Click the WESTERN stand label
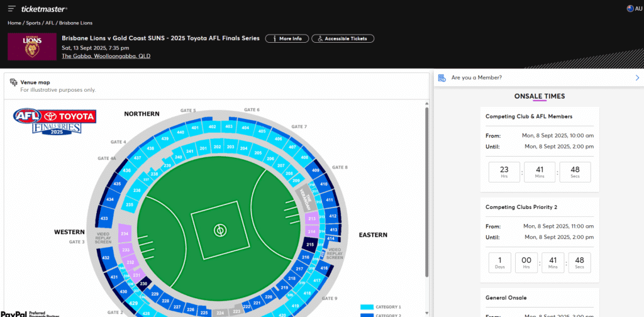 pyautogui.click(x=69, y=232)
